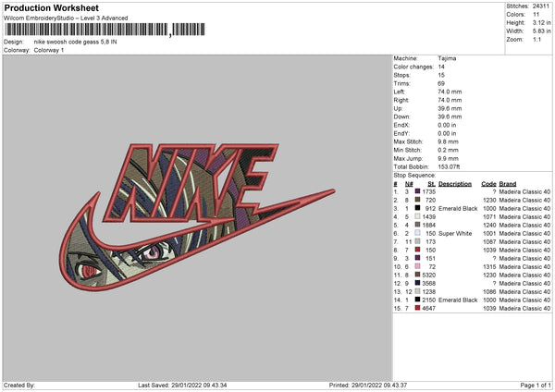
Task: Click the Code column header
Action: [x=488, y=184]
